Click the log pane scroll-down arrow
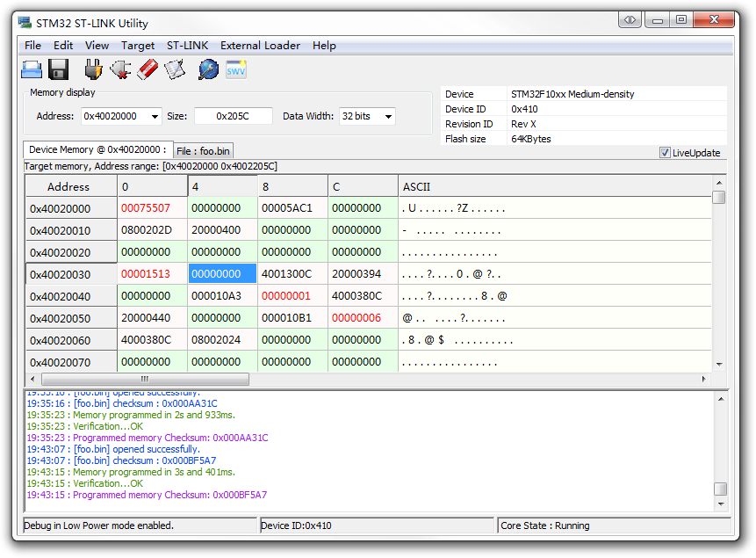This screenshot has height=558, width=756. click(721, 504)
